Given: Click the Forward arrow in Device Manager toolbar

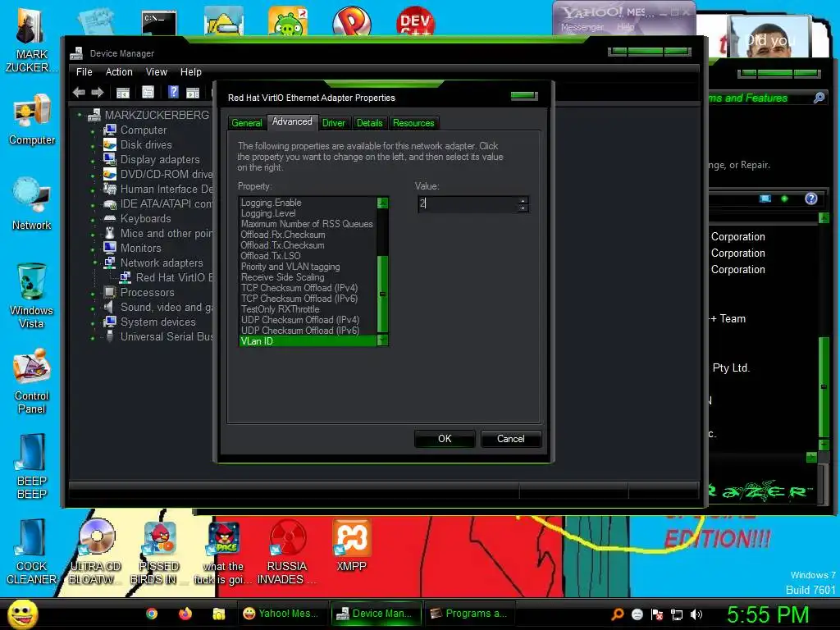Looking at the screenshot, I should pyautogui.click(x=98, y=93).
